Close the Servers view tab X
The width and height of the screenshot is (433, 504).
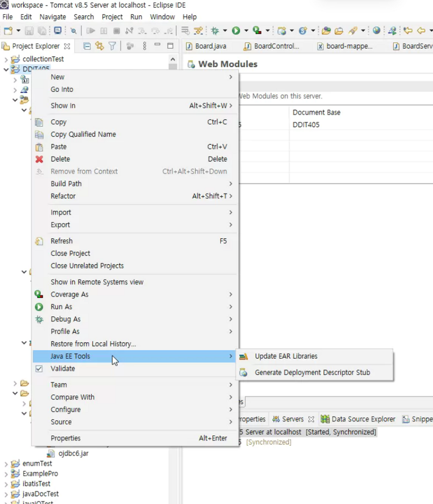coord(311,419)
